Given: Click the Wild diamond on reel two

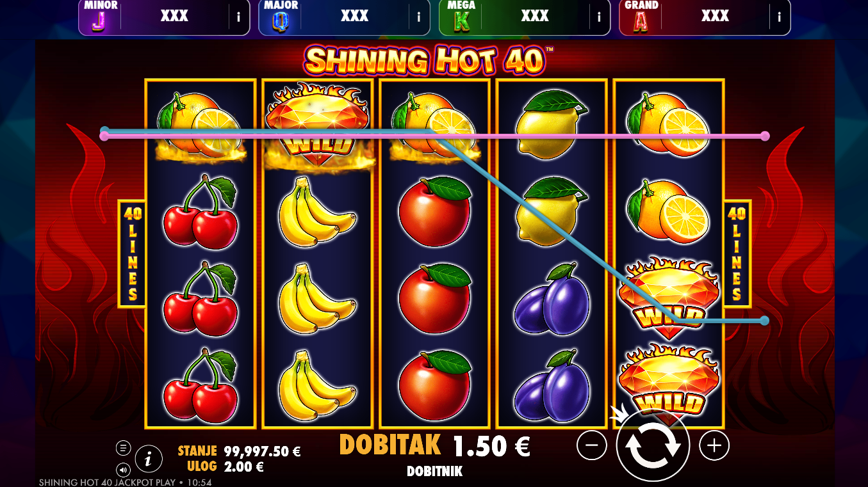Looking at the screenshot, I should click(x=318, y=125).
